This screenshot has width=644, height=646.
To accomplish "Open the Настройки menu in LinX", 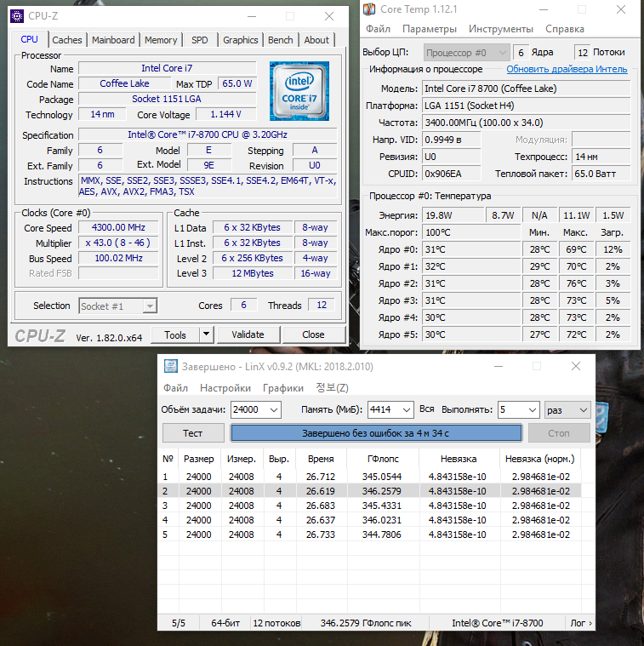I will (225, 387).
